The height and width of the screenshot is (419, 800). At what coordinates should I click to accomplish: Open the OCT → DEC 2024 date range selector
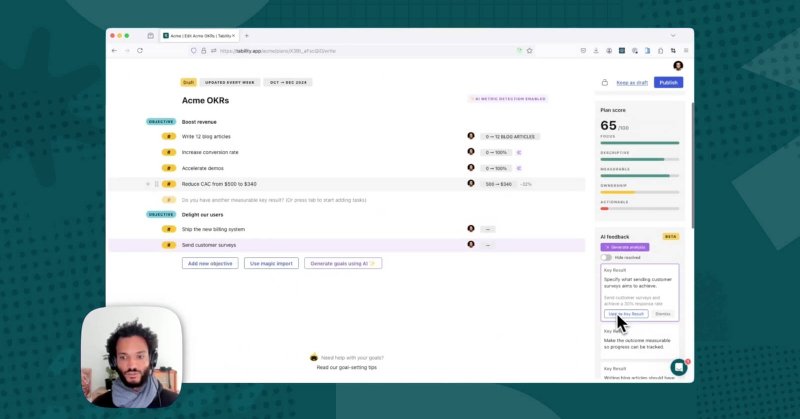coord(288,82)
